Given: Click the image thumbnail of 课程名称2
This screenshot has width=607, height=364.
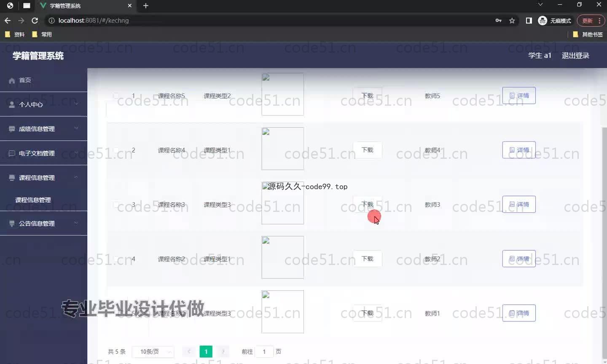Looking at the screenshot, I should point(283,257).
